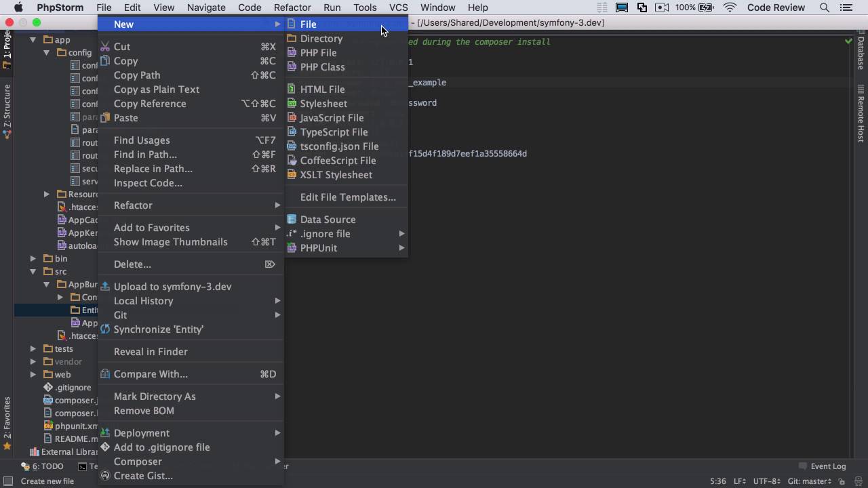Click the UTF-8 encoding selector
The height and width of the screenshot is (488, 868).
click(767, 481)
